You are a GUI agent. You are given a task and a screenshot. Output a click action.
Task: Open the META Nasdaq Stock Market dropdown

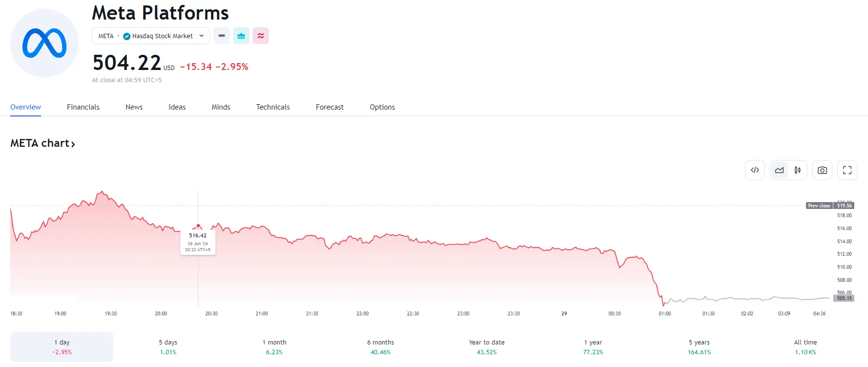point(151,36)
